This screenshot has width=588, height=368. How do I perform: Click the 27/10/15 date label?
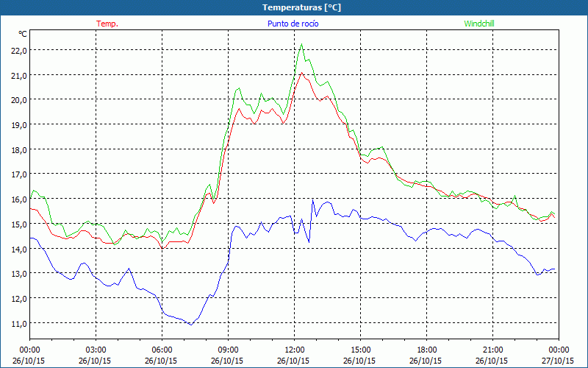[558, 361]
